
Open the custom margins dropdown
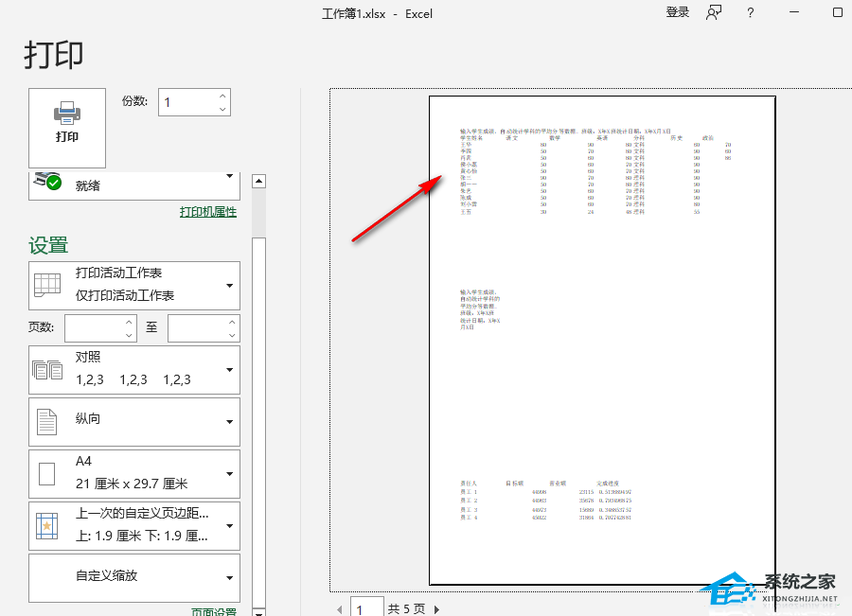134,526
